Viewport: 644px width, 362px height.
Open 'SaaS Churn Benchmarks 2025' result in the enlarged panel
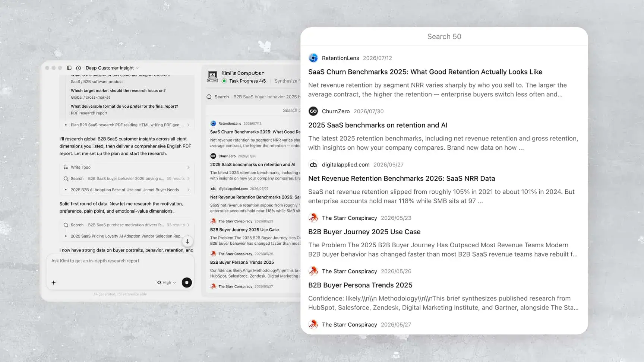tap(425, 72)
